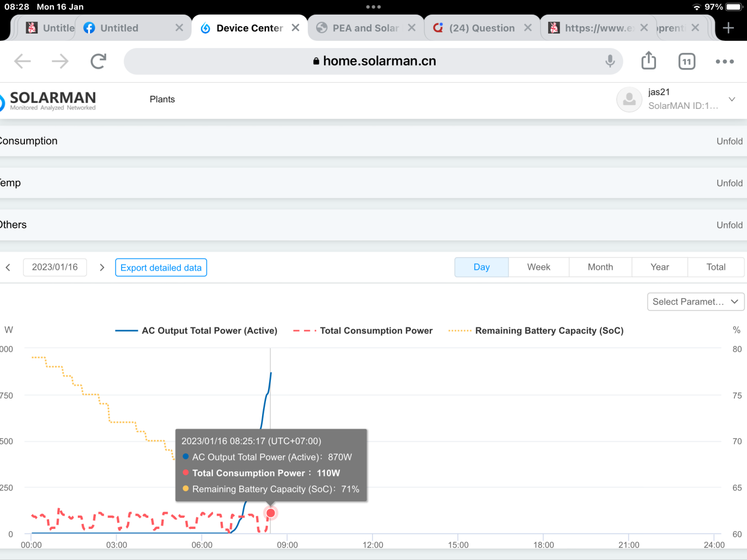Open the Select Parameter dropdown
This screenshot has width=747, height=560.
[x=695, y=301]
